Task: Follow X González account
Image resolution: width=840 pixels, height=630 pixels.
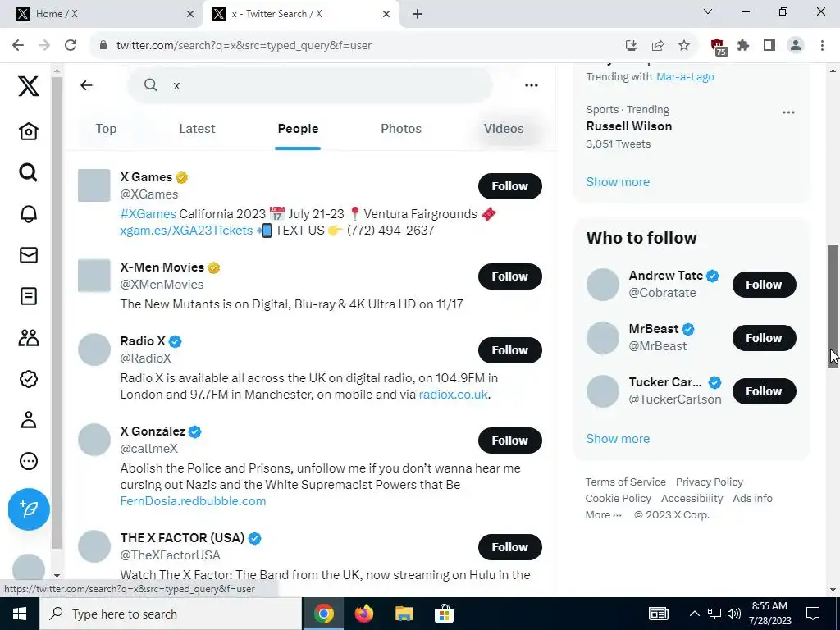Action: (x=510, y=441)
